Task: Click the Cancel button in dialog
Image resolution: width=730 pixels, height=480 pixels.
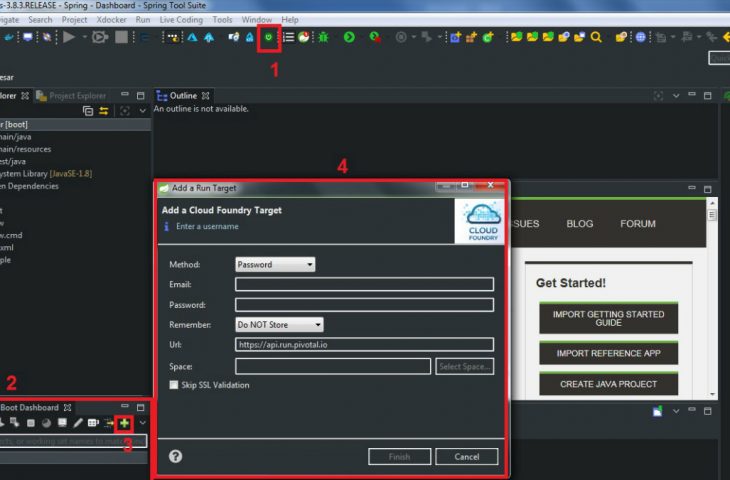Action: coord(466,457)
